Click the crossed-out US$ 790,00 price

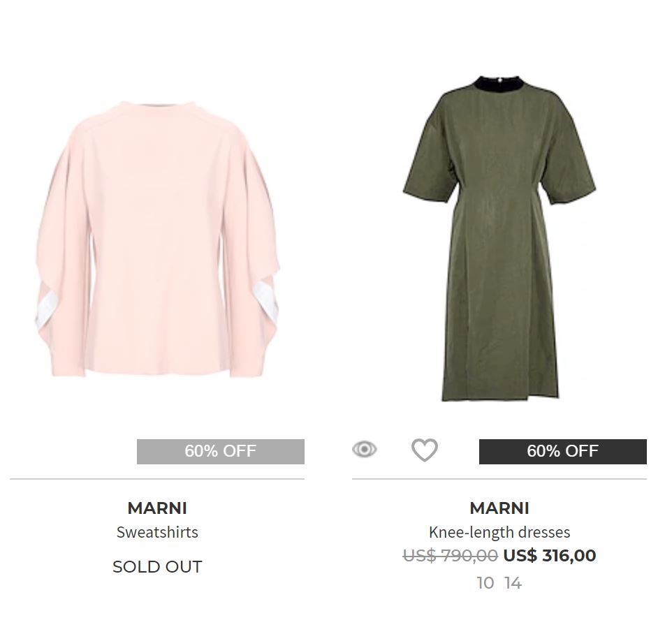(x=450, y=556)
